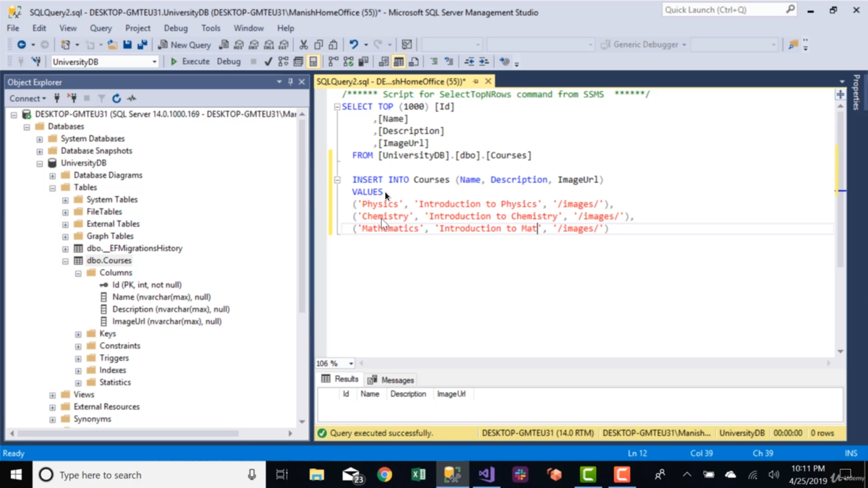This screenshot has height=488, width=868.
Task: Switch to the Messages tab
Action: (391, 380)
